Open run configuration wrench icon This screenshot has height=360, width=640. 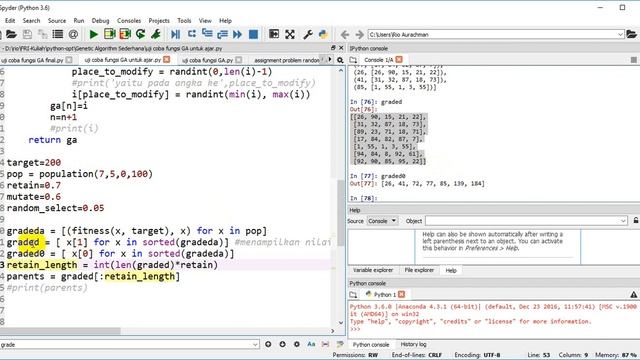click(156, 34)
